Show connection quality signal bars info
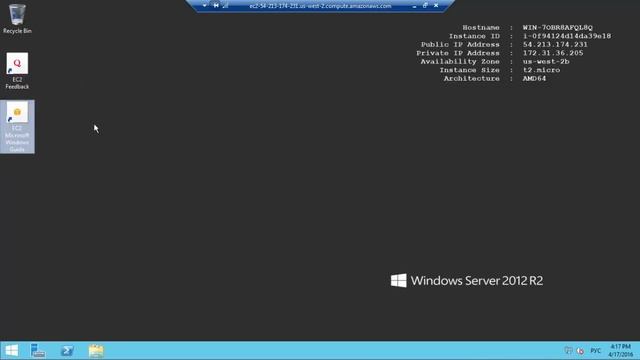Viewport: 640px width, 360px height. (225, 6)
